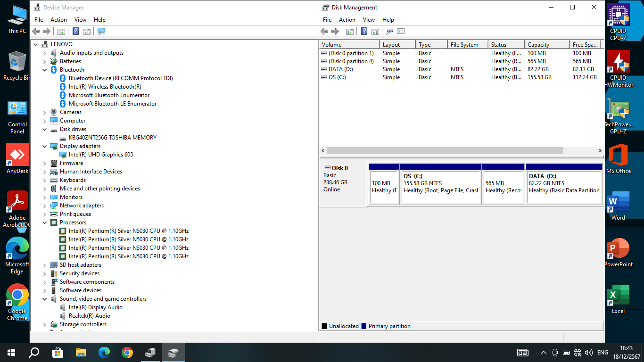Viewport: 644px width, 362px height.
Task: Open Microsoft Store from the taskbar
Action: (58, 352)
